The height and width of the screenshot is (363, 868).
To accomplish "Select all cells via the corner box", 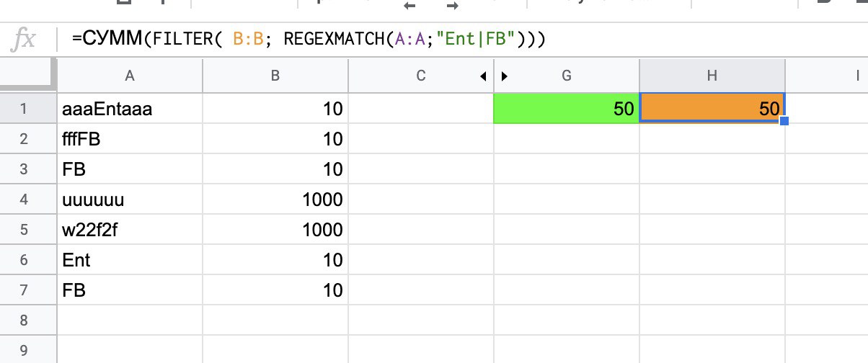I will 27,76.
